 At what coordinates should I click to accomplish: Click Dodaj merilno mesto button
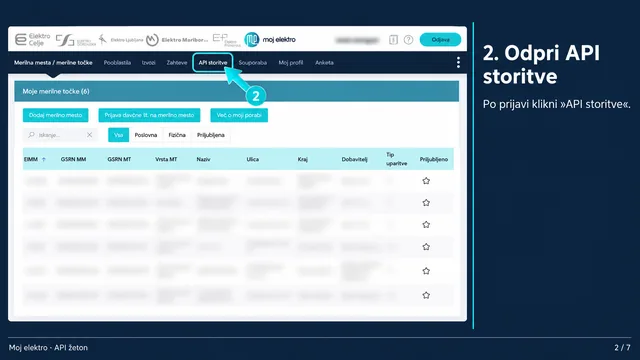point(56,115)
